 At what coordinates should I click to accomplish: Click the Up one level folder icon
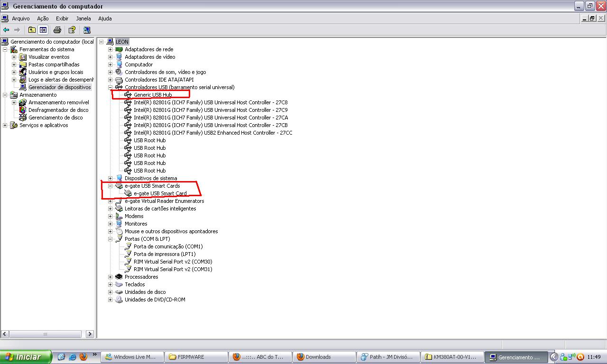click(x=32, y=30)
